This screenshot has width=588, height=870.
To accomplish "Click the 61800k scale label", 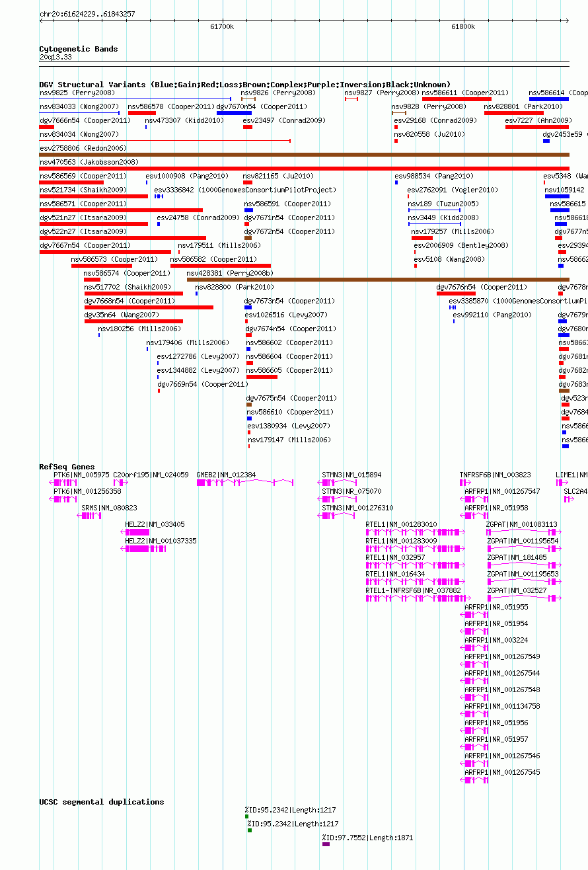I will click(462, 27).
